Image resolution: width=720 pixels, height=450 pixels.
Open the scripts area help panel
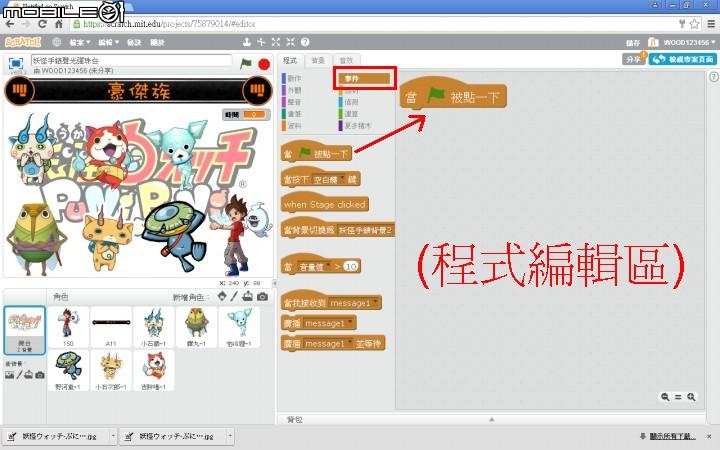point(714,77)
